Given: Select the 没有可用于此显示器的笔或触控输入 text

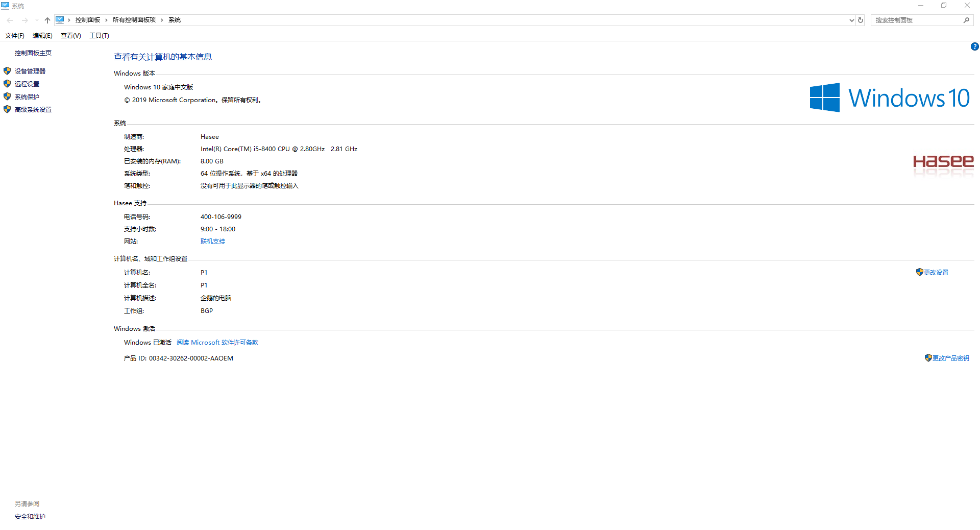Looking at the screenshot, I should coord(250,186).
